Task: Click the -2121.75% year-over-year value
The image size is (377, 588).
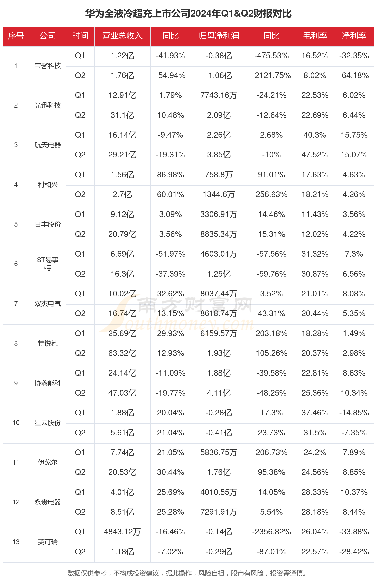Action: [x=271, y=75]
